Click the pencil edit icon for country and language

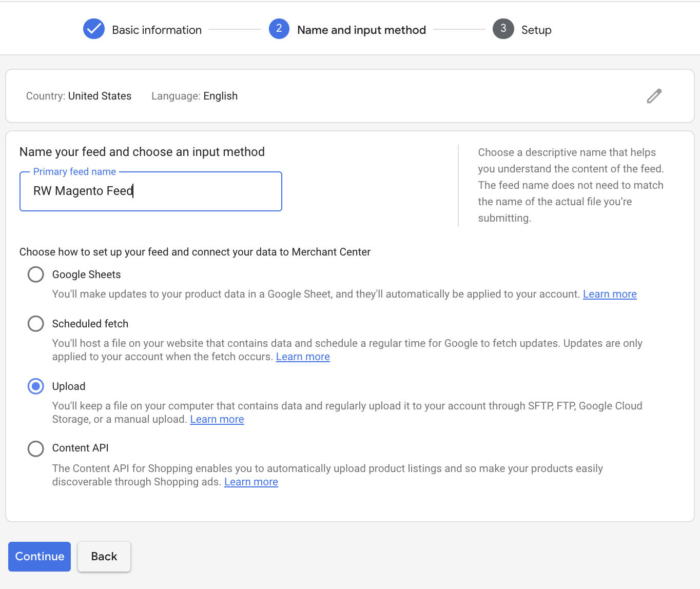(654, 96)
